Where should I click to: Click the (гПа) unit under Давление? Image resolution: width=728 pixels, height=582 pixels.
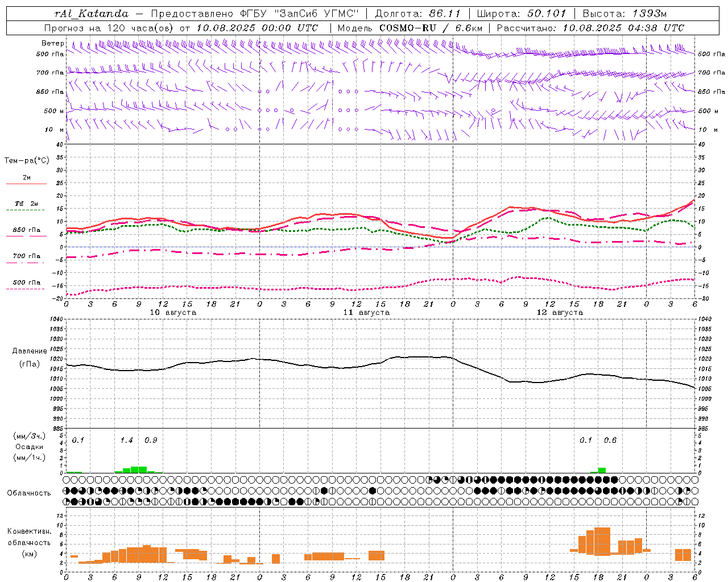click(x=30, y=364)
